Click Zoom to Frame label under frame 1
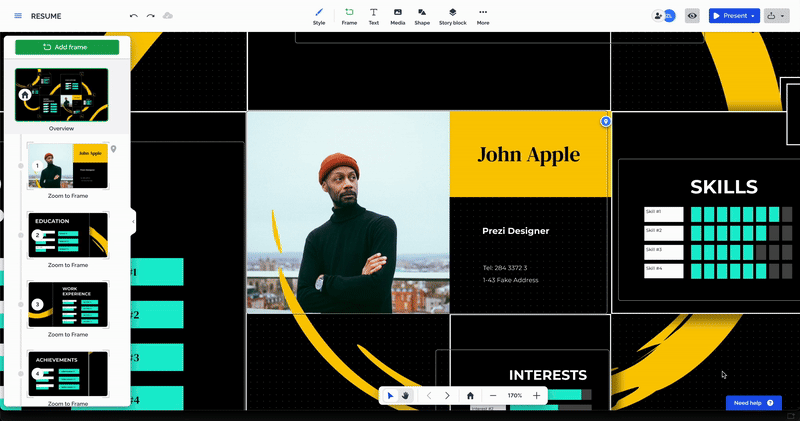 (x=68, y=196)
